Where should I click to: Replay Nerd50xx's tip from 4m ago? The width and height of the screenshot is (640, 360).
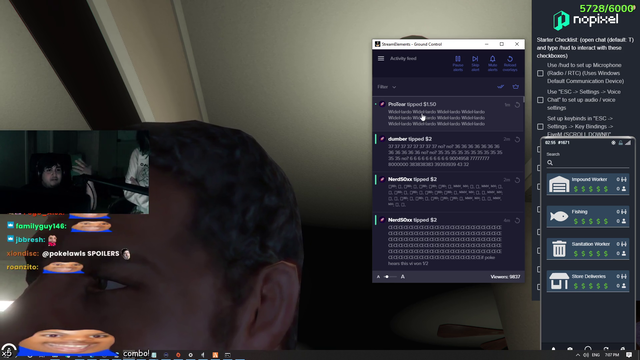click(x=517, y=220)
